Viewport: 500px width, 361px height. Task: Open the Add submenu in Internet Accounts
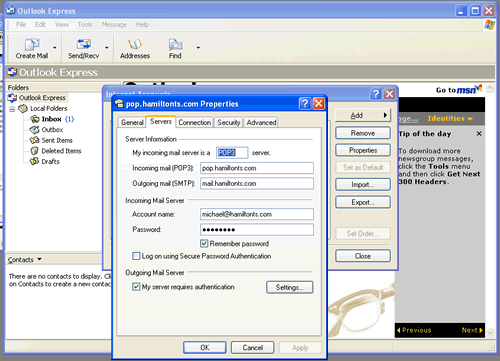[x=363, y=115]
